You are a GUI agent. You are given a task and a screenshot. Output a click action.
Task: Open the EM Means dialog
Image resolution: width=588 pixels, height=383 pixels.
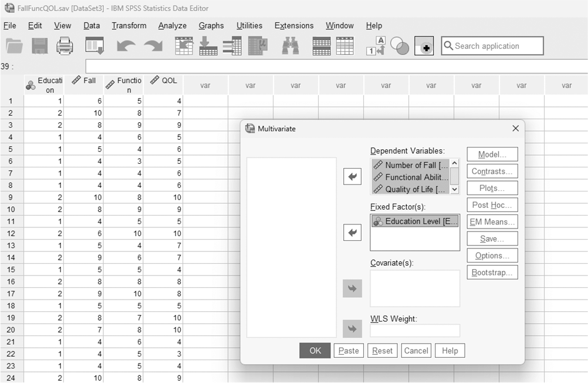click(492, 222)
